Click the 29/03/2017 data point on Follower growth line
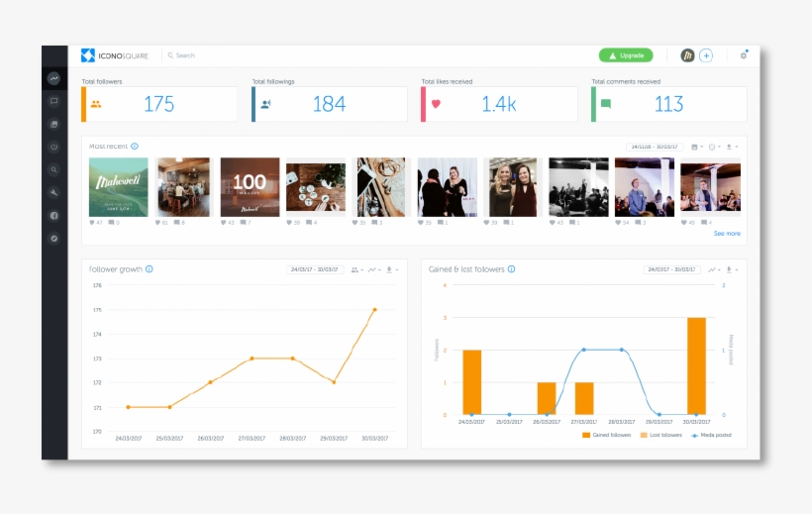This screenshot has width=812, height=514. click(334, 382)
